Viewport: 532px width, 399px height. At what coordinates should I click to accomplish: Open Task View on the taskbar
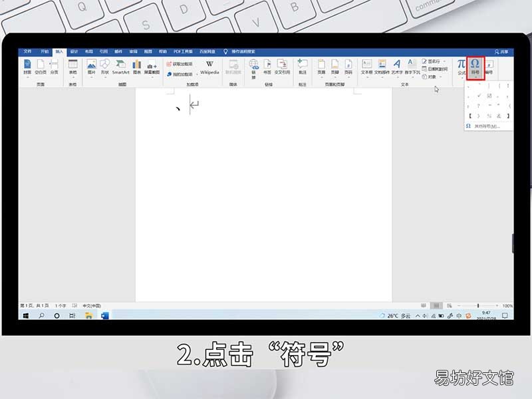point(72,315)
